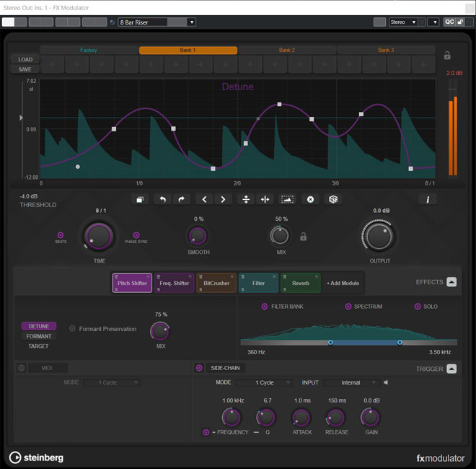Solo the Reverb module with its S
The height and width of the screenshot is (469, 476).
tap(284, 289)
